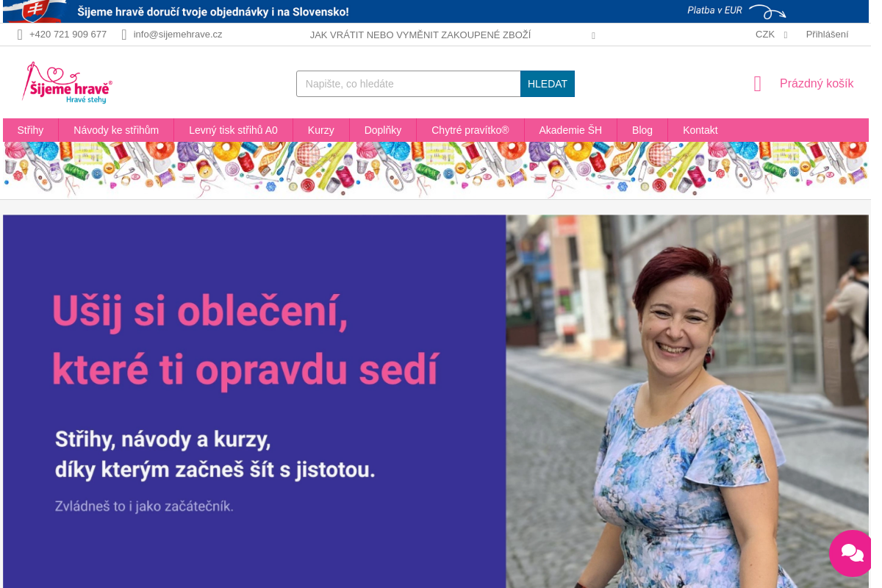This screenshot has height=588, width=882.
Task: Click the Chytré pravítko® navigation entry
Action: tap(470, 130)
